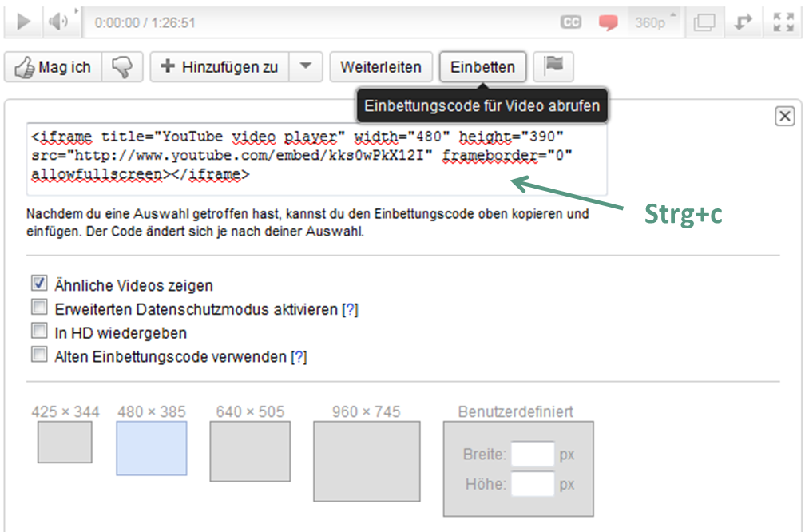Select the 960 × 745 size thumbnail
Viewport: 805px width, 532px height.
click(367, 461)
